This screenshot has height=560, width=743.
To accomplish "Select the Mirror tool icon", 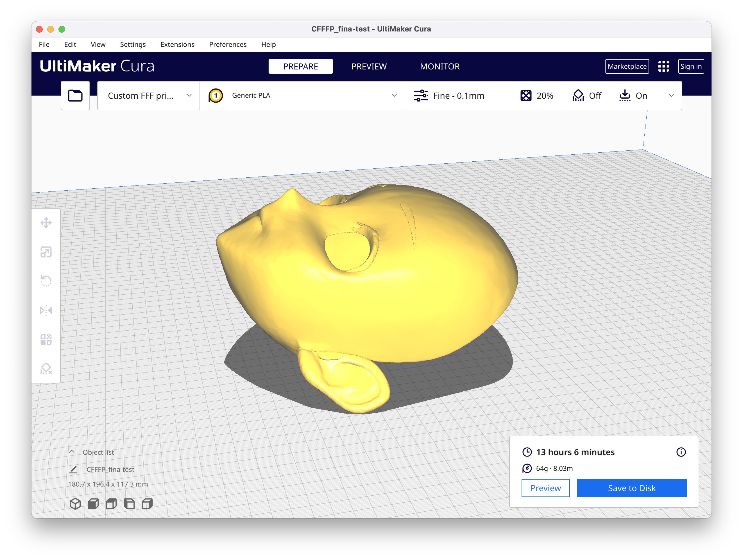I will [x=46, y=310].
